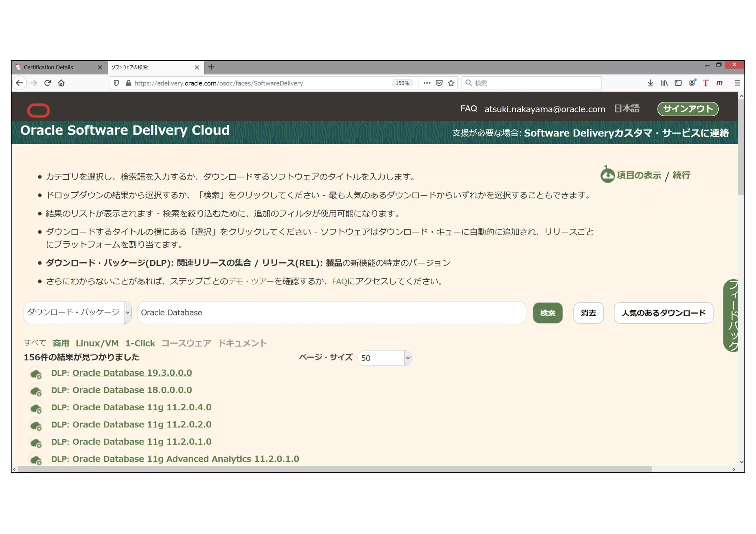Add Oracle Database 19.3.0.0.0 via its cloud icon

tap(36, 374)
